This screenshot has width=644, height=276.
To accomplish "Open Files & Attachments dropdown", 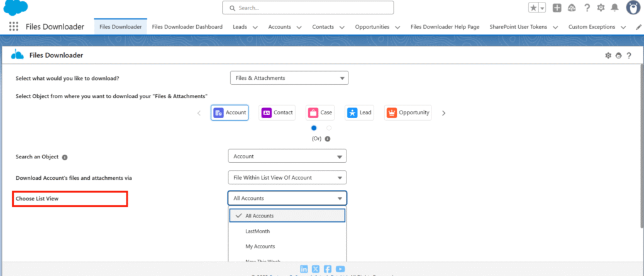I will (x=289, y=78).
